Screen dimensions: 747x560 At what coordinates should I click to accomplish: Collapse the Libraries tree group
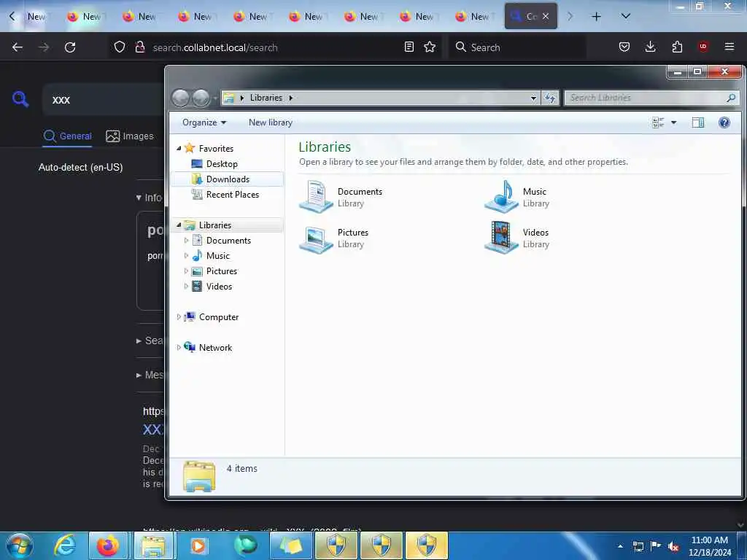click(179, 225)
